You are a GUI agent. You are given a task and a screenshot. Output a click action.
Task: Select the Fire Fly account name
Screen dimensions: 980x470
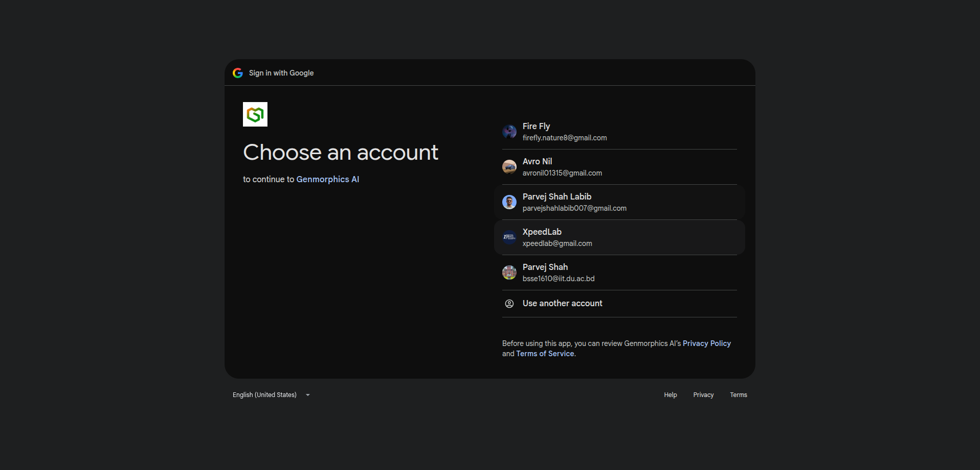coord(536,126)
